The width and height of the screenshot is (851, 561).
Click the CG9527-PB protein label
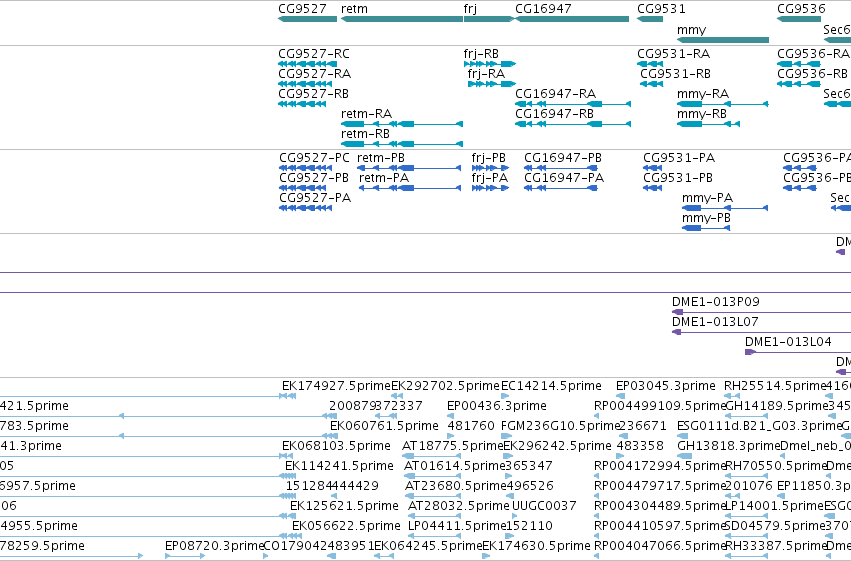tap(314, 178)
